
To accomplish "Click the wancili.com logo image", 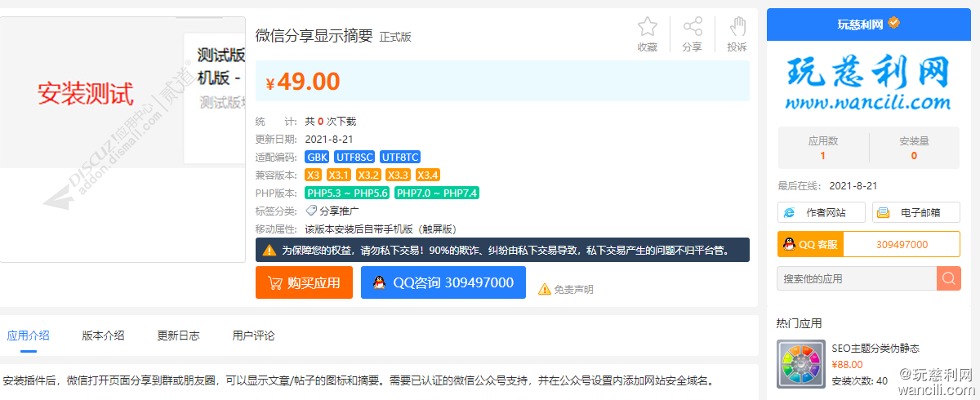I will (x=869, y=82).
